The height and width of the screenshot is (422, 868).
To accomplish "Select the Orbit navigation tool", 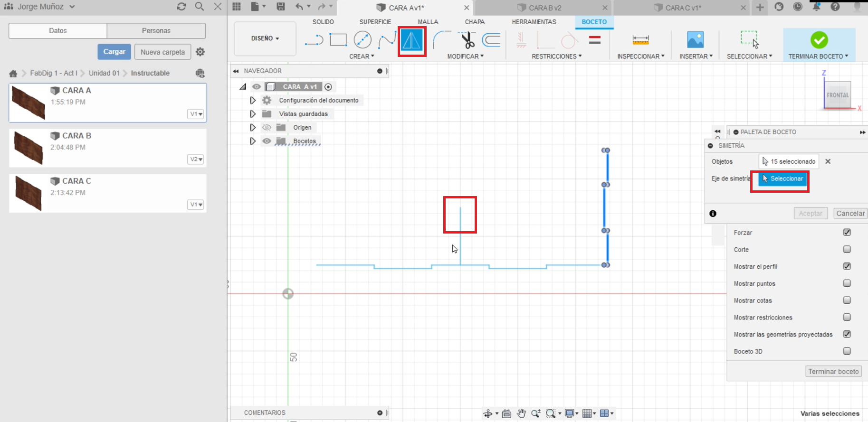I will click(488, 413).
